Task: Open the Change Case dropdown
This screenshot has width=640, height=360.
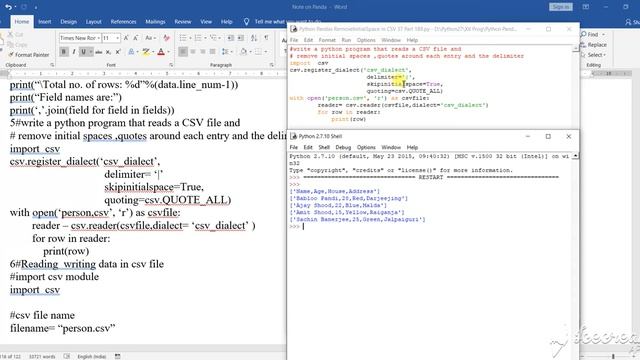Action: [x=151, y=38]
